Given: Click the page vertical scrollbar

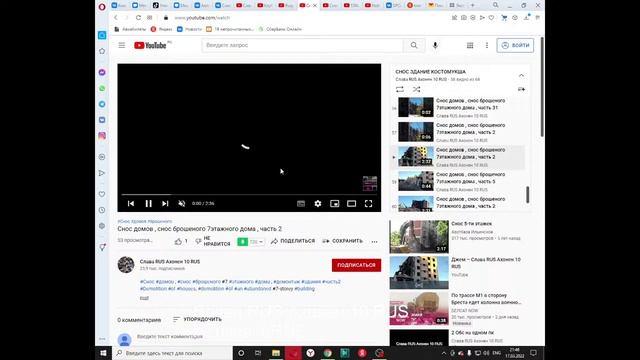Looking at the screenshot, I should point(542,87).
